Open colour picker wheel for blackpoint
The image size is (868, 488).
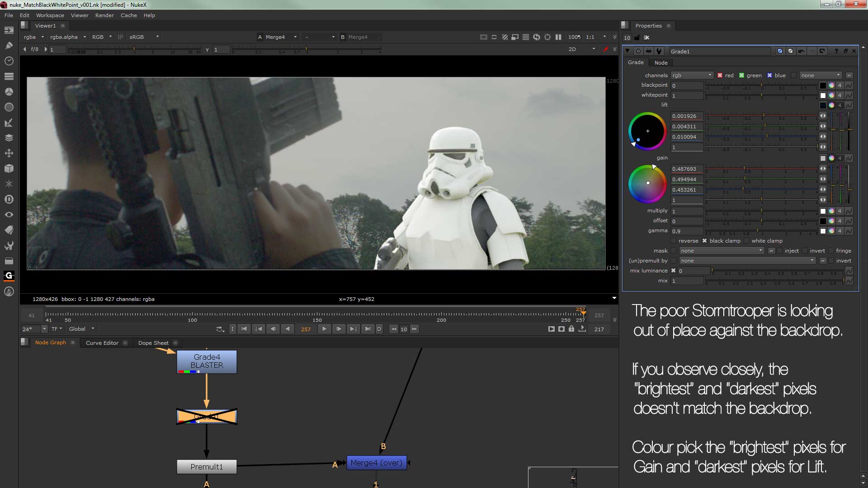pos(831,85)
